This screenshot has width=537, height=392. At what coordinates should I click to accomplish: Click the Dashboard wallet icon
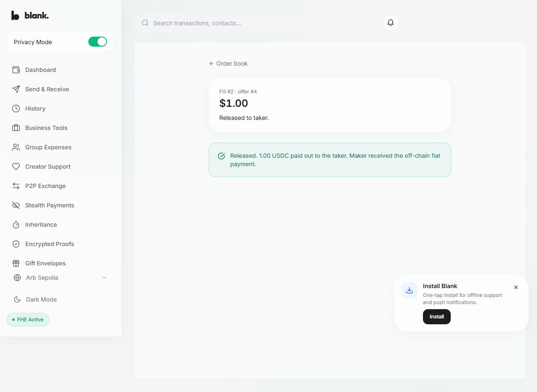(x=16, y=70)
